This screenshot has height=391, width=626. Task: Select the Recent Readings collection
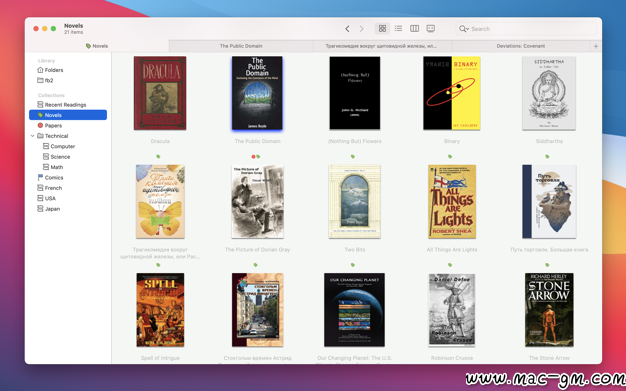click(x=61, y=105)
